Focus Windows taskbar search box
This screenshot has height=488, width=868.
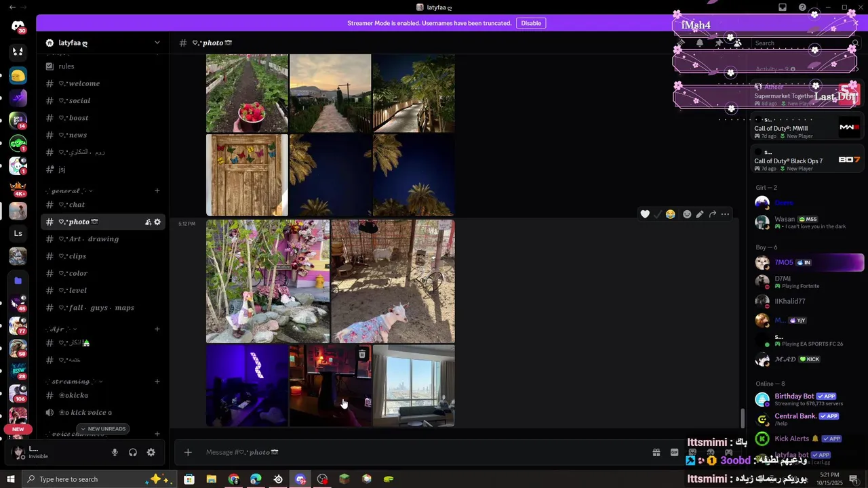coord(100,479)
